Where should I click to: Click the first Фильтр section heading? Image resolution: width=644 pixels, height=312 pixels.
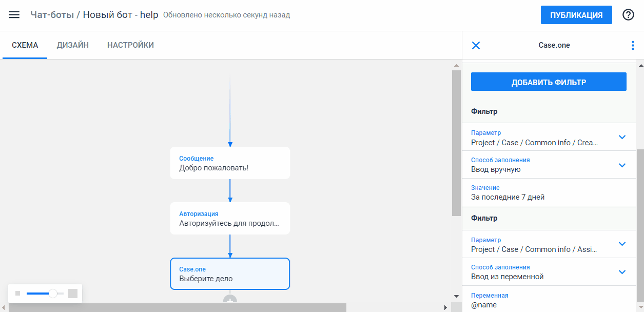click(x=484, y=111)
